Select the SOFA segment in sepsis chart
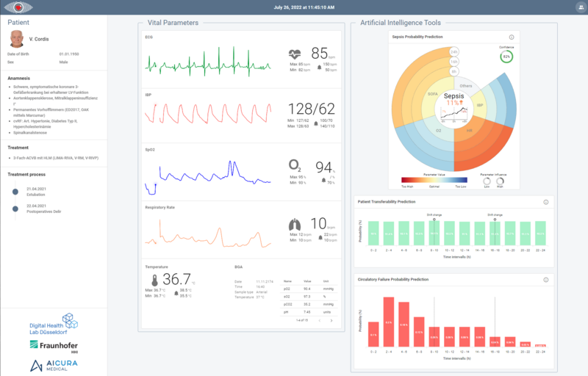Viewport: 588px width, 376px height. [433, 95]
